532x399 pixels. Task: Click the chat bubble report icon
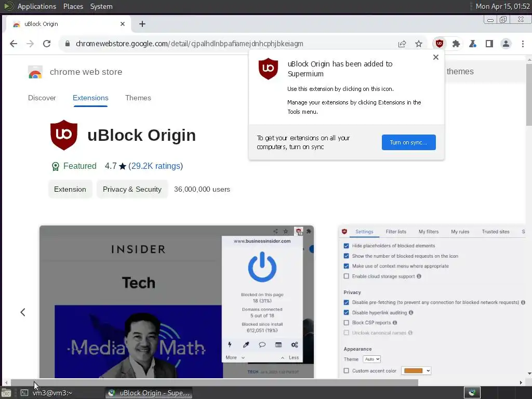(262, 345)
